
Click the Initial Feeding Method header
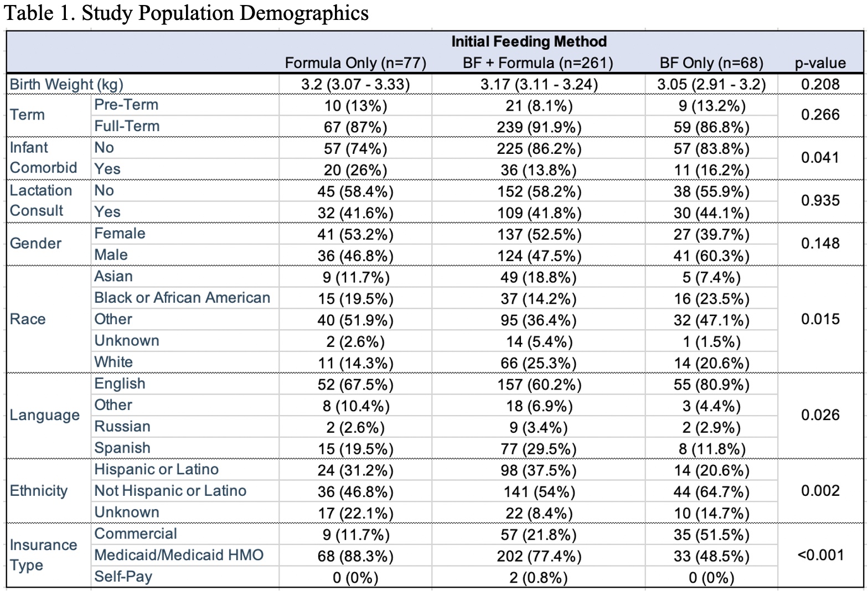click(x=529, y=42)
